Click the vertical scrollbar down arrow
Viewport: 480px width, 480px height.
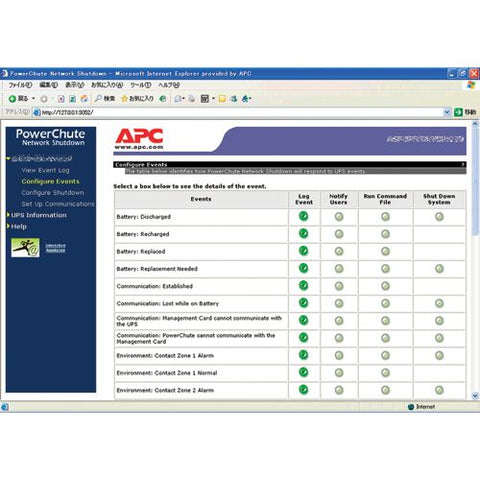pos(475,396)
